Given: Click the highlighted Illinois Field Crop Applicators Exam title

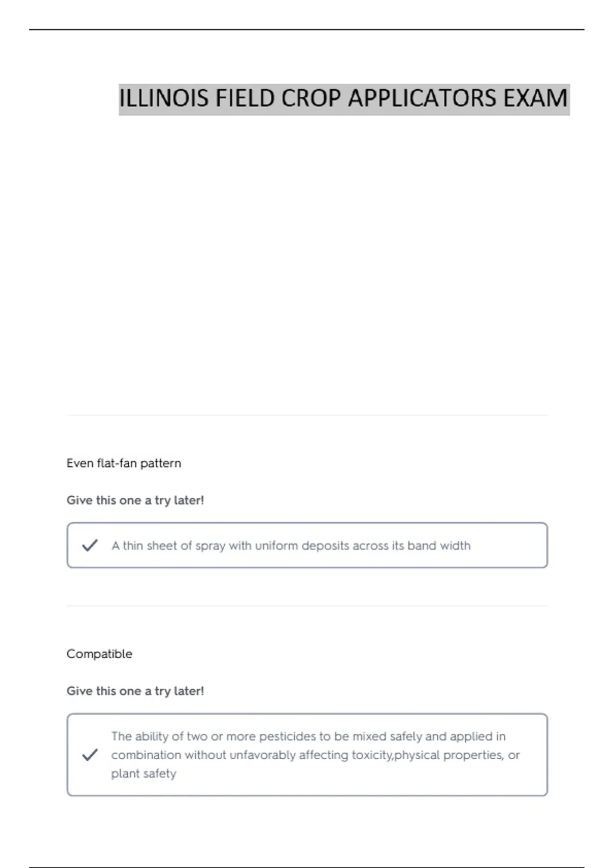Looking at the screenshot, I should point(344,99).
